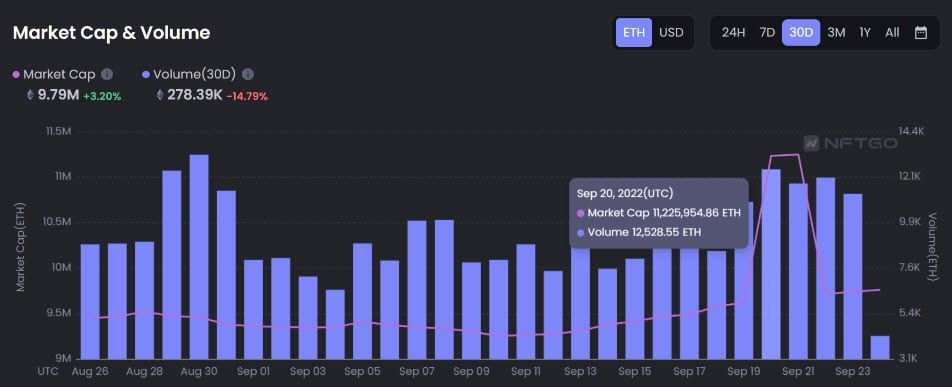Viewport: 952px width, 387px height.
Task: Click the Sep 21 volume bar
Action: point(798,271)
